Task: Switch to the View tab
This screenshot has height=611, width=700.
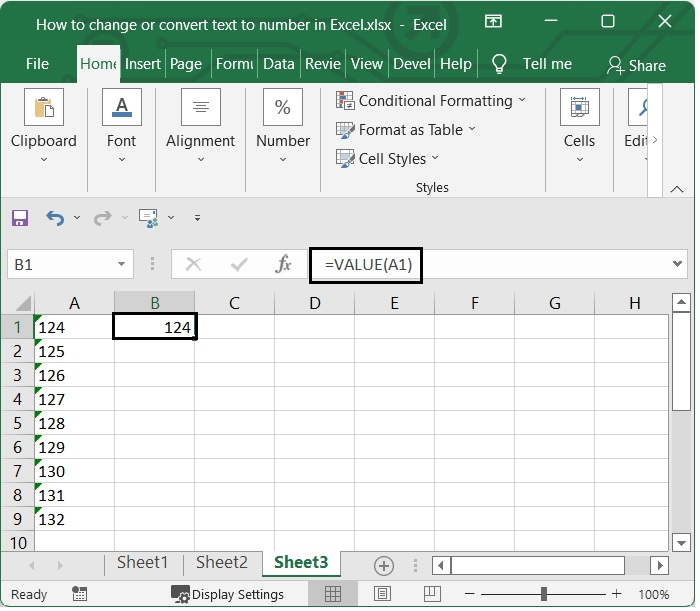Action: pos(367,64)
